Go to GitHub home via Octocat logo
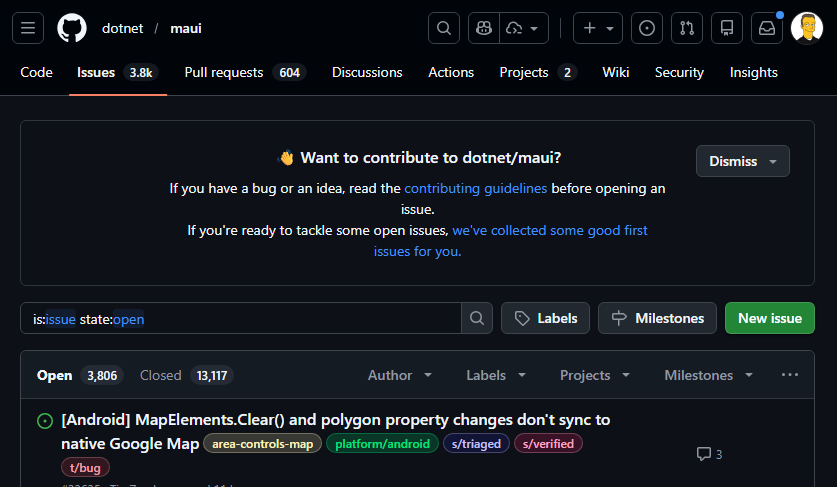 point(72,28)
